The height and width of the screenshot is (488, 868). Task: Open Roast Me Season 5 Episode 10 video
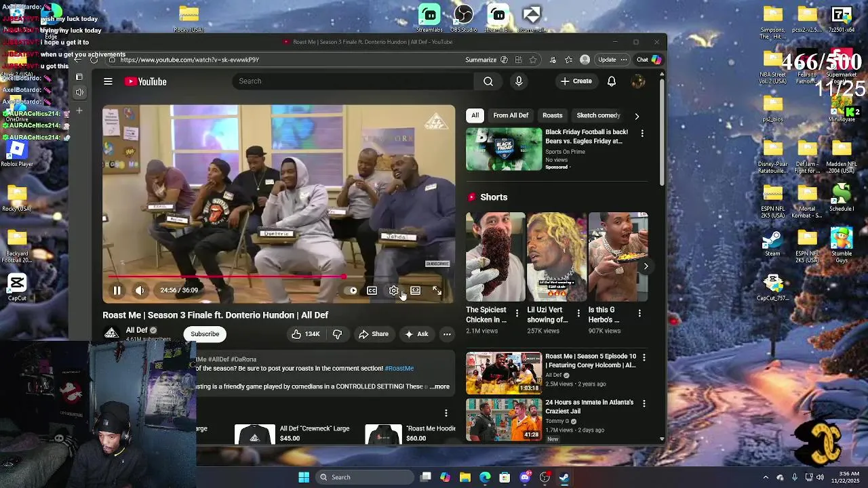tap(504, 373)
